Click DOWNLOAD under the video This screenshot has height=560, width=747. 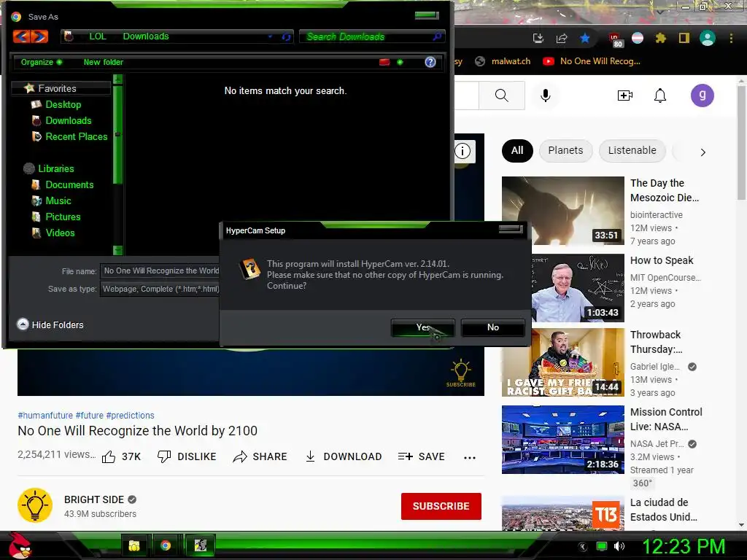click(x=343, y=456)
